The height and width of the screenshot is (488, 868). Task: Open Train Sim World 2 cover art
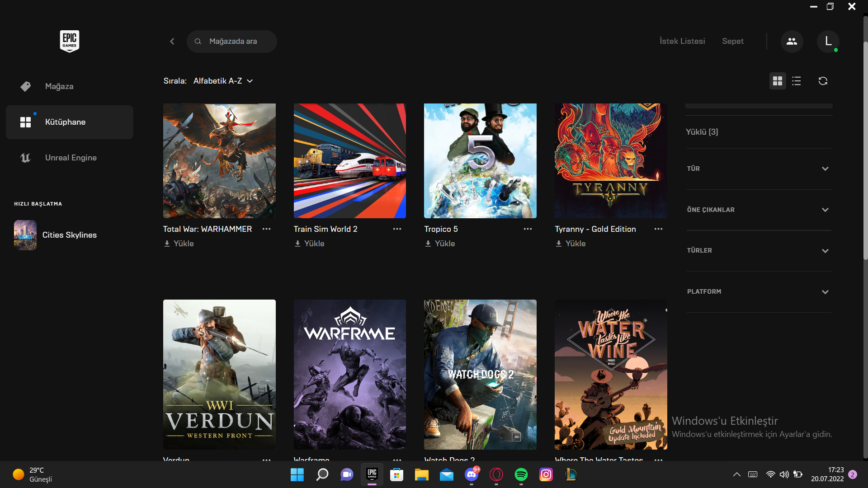(x=350, y=161)
